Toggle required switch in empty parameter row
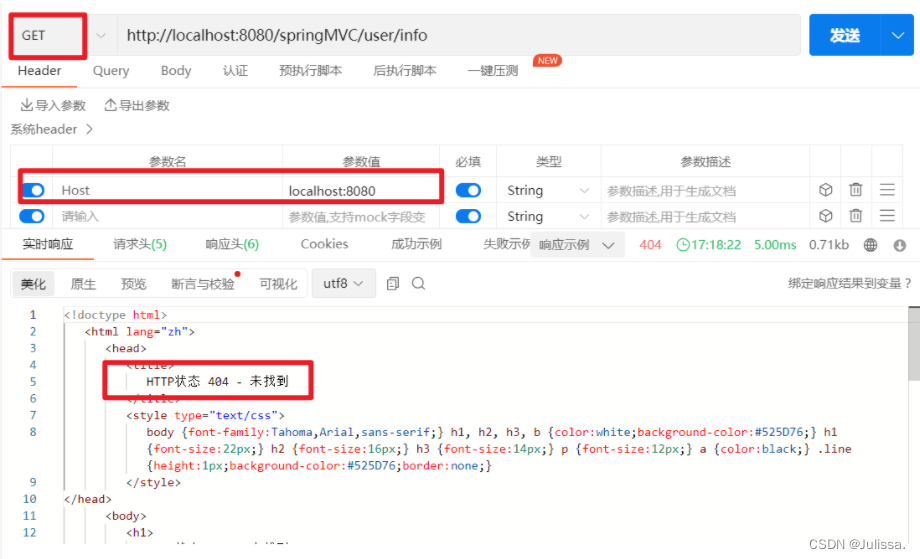The image size is (920, 559). (x=468, y=216)
